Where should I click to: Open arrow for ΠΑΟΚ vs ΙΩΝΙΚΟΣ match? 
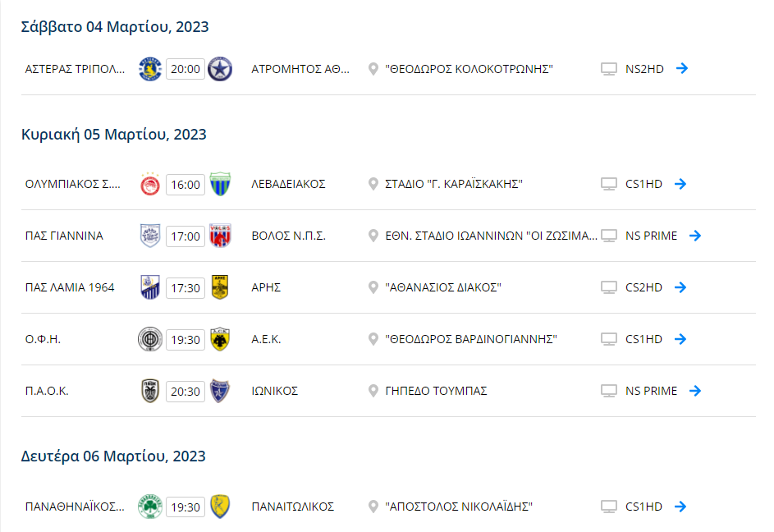pos(695,391)
